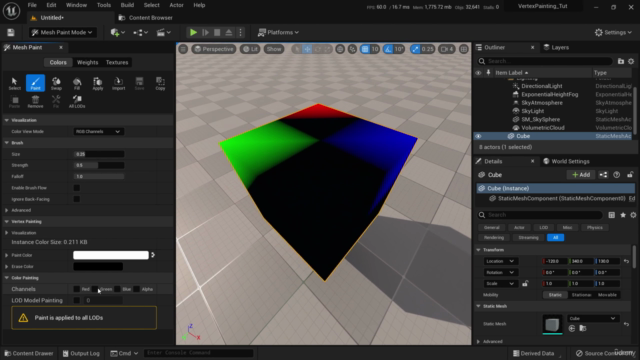Save the level with the disk icon

(11, 32)
